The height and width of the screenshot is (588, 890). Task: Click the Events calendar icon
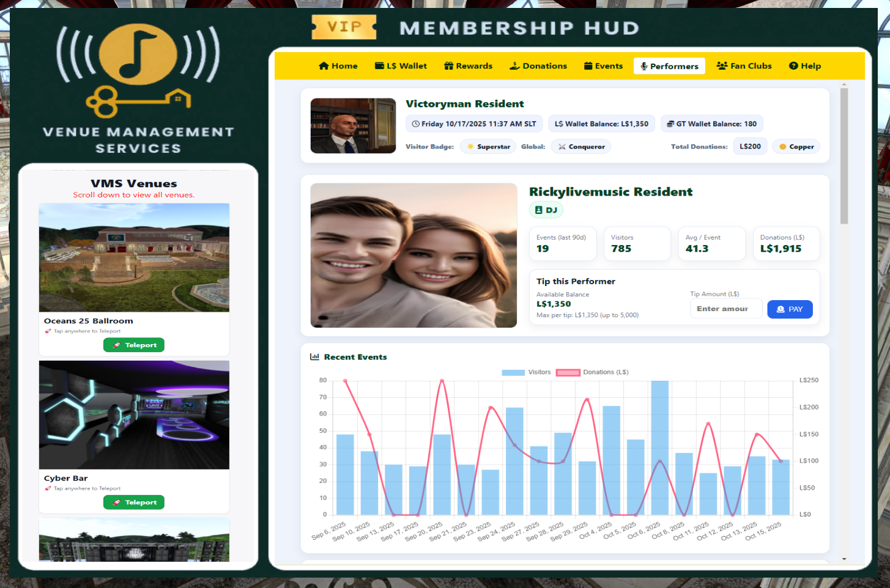click(x=588, y=66)
